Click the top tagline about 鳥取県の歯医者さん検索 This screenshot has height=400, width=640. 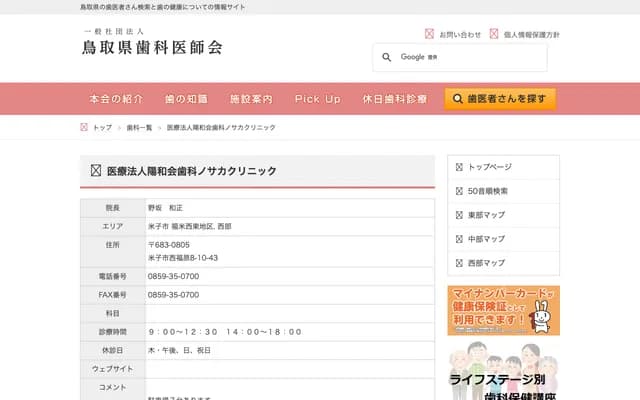point(163,7)
